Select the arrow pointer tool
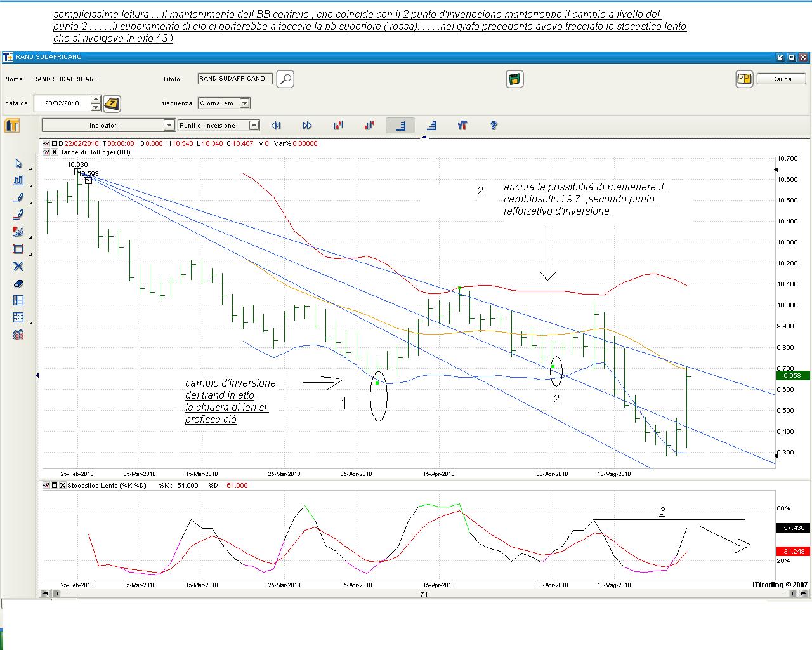Image resolution: width=812 pixels, height=650 pixels. coord(18,164)
